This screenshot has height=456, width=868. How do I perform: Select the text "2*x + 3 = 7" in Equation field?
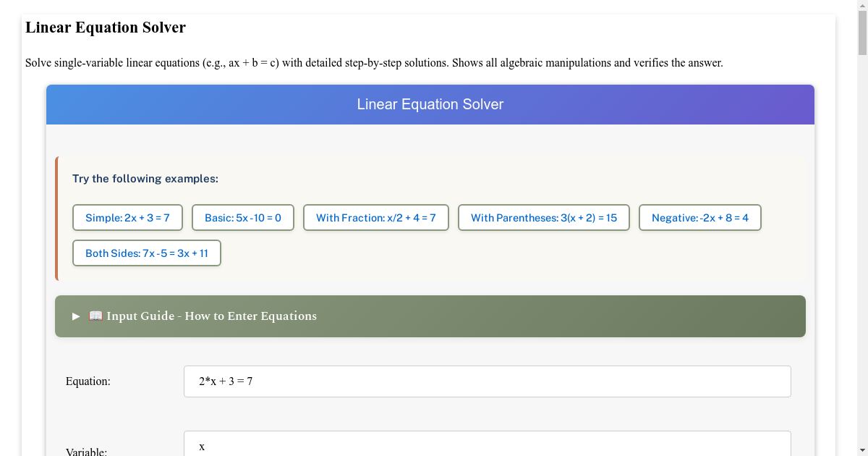coord(225,381)
